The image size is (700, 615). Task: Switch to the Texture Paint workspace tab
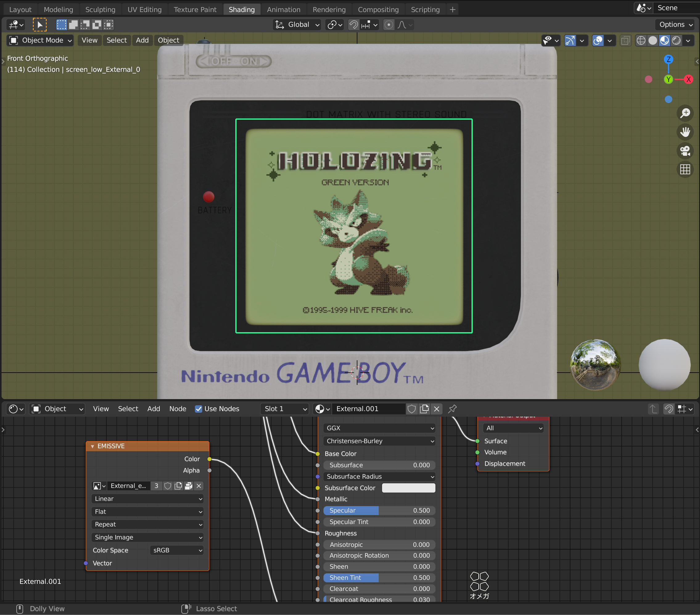point(195,10)
